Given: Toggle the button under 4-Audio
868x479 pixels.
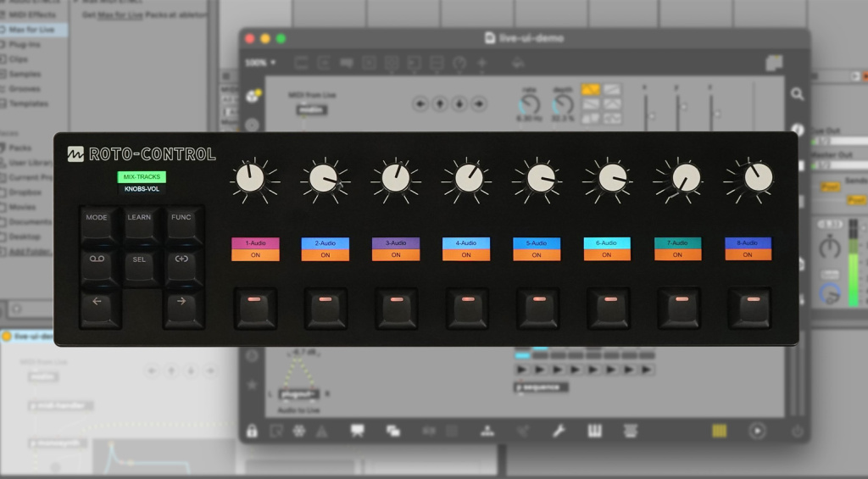Looking at the screenshot, I should [466, 307].
